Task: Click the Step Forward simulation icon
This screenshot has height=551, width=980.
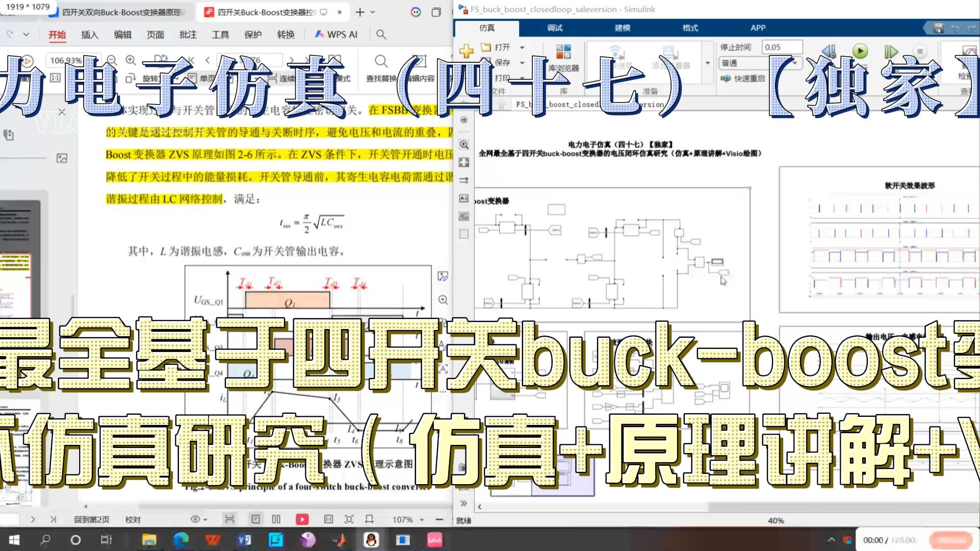Action: [x=890, y=51]
